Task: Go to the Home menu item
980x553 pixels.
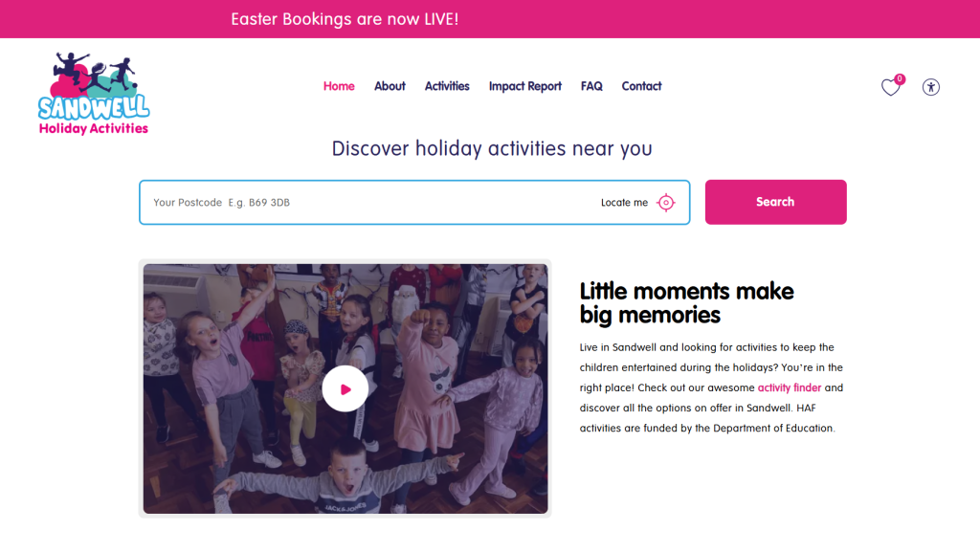Action: click(x=339, y=86)
